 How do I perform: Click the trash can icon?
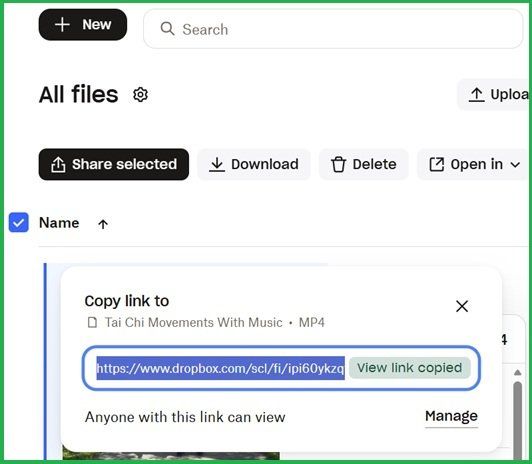tap(338, 165)
